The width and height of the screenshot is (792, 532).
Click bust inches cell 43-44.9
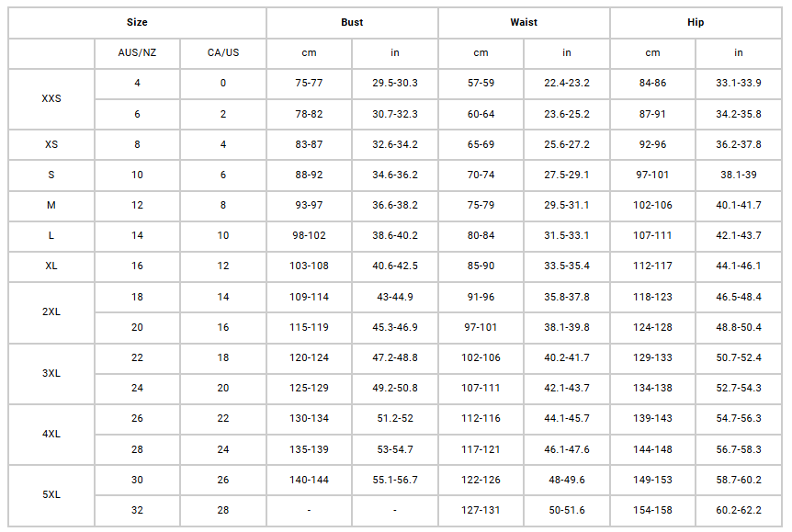pos(395,297)
